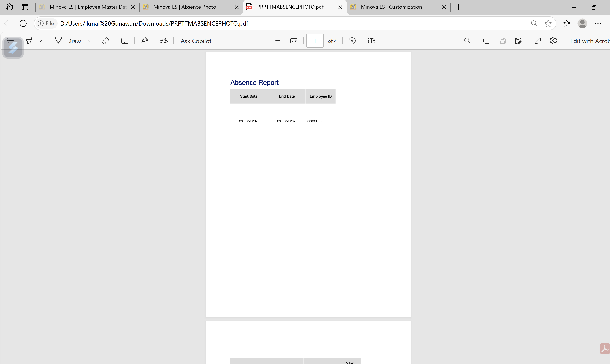Add this page to favorites star
610x364 pixels.
(548, 23)
